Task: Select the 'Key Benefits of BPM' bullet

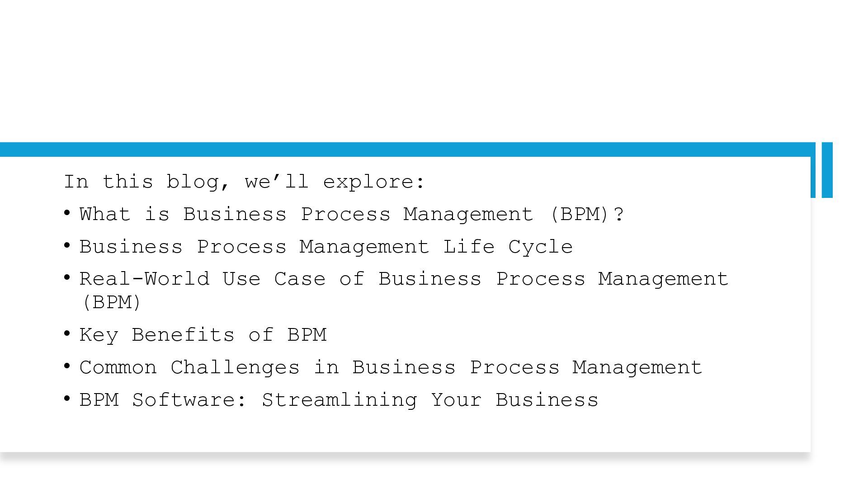Action: [x=203, y=335]
